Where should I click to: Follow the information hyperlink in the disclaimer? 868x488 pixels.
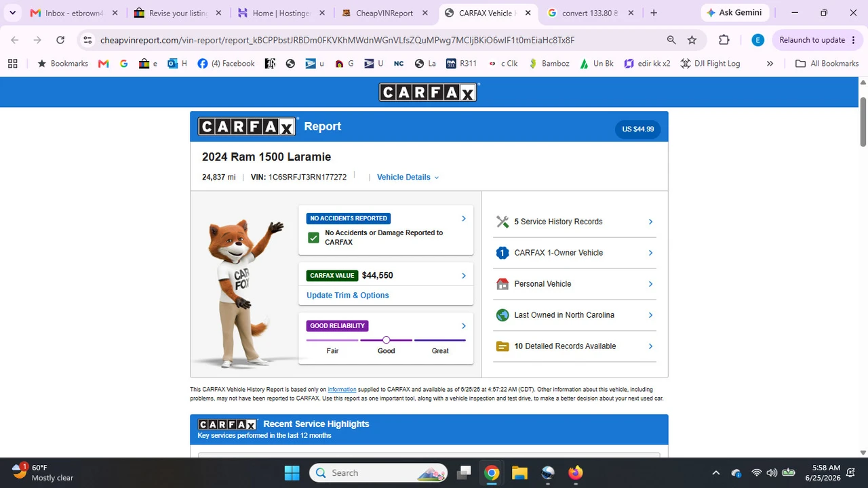[x=342, y=390]
